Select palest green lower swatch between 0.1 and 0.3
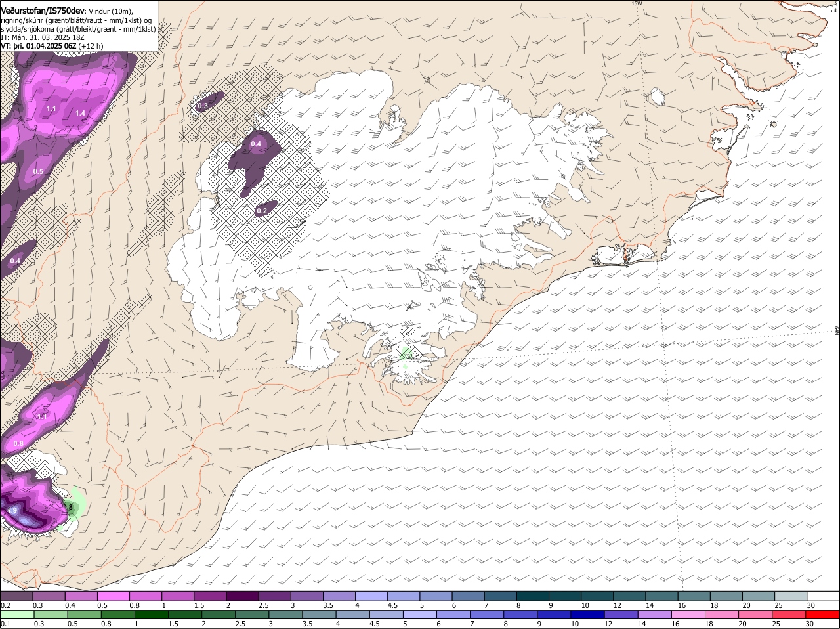840x629 pixels. click(17, 615)
